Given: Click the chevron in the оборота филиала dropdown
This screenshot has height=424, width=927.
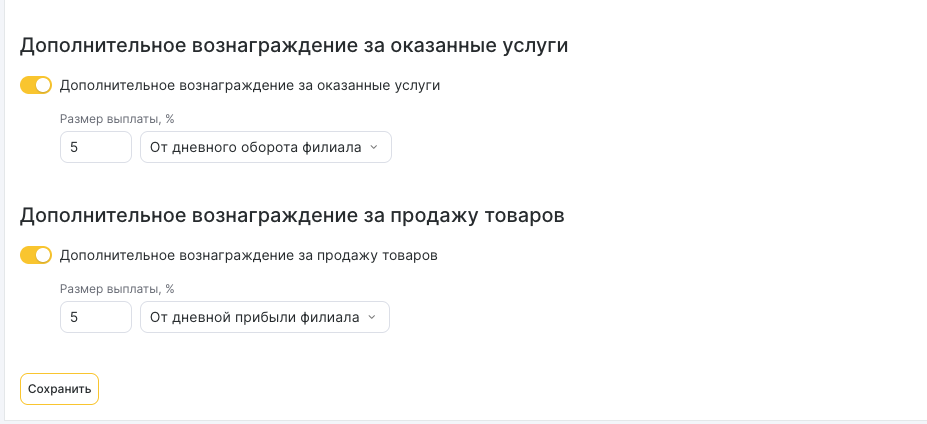Looking at the screenshot, I should point(374,148).
